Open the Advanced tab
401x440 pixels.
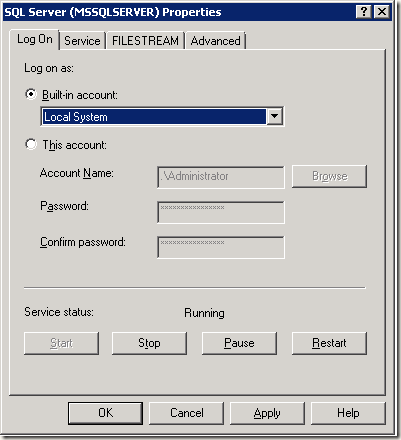point(216,41)
